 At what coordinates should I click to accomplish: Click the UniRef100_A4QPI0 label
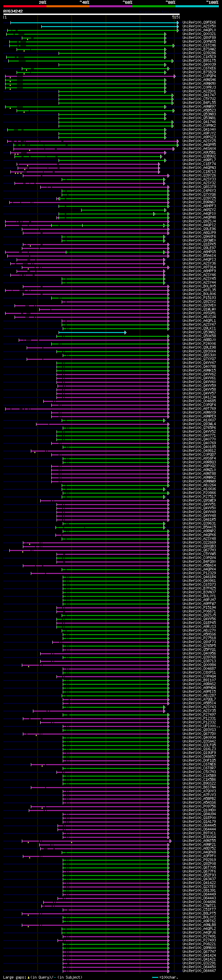click(x=199, y=214)
